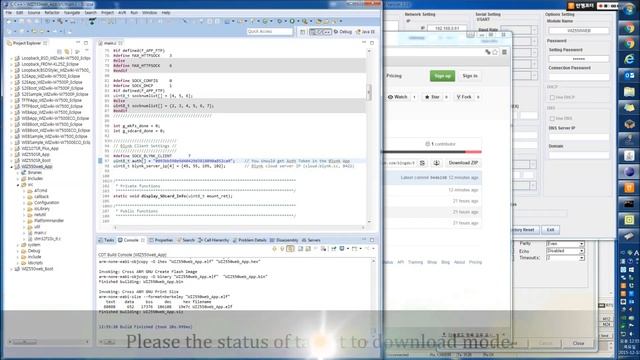This screenshot has height=360, width=640.
Task: Open the Project menu in Eclipse
Action: (107, 13)
